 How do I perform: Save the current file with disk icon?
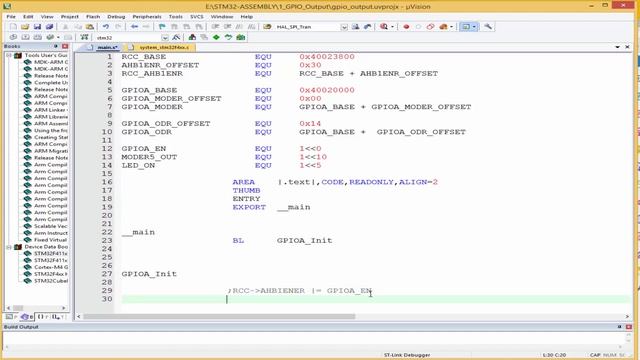pos(37,27)
